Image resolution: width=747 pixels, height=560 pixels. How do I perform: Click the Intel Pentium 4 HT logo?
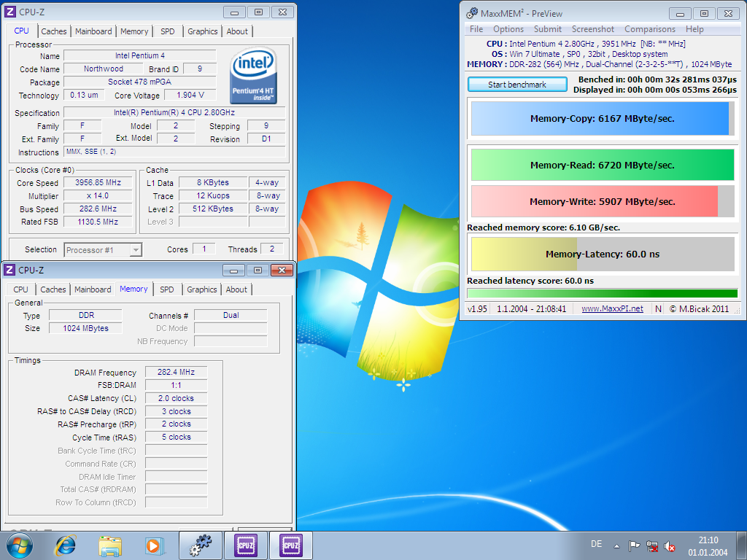pos(253,75)
